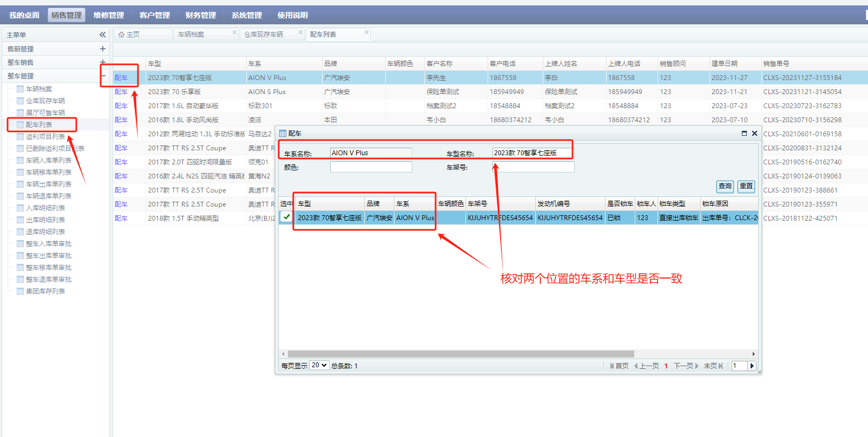Viewport: 868px width, 437px height.
Task: Close the 车辆档案 tab
Action: point(234,32)
